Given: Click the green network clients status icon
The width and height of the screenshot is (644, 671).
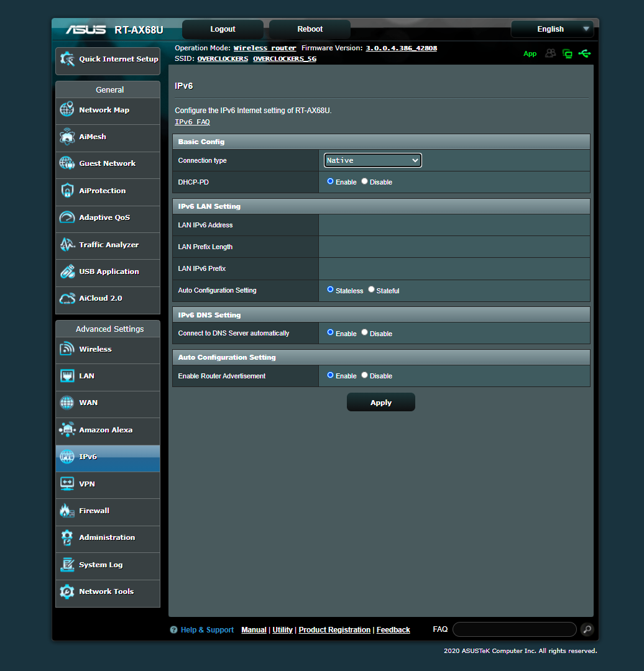Looking at the screenshot, I should click(568, 53).
